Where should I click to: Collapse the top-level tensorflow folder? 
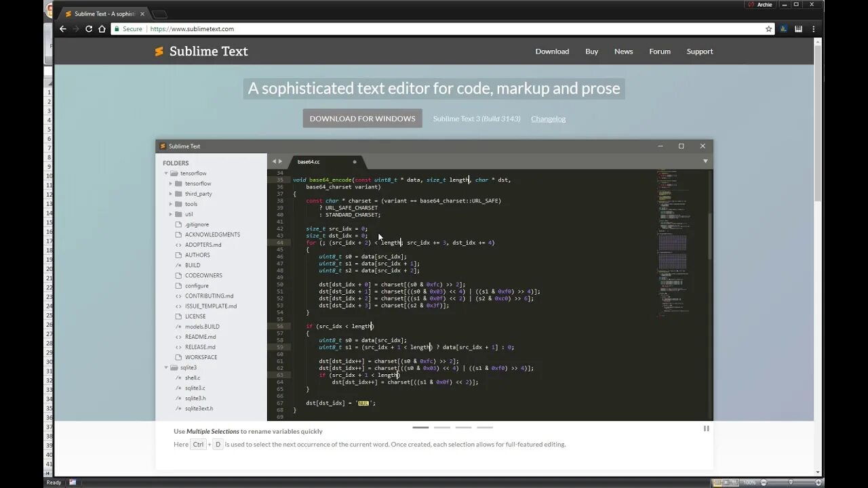point(166,174)
